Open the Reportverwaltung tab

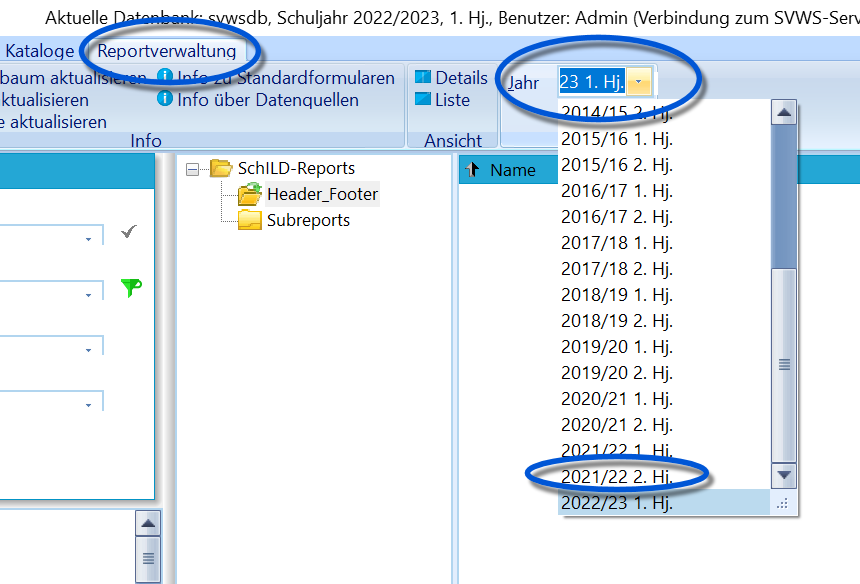click(167, 51)
